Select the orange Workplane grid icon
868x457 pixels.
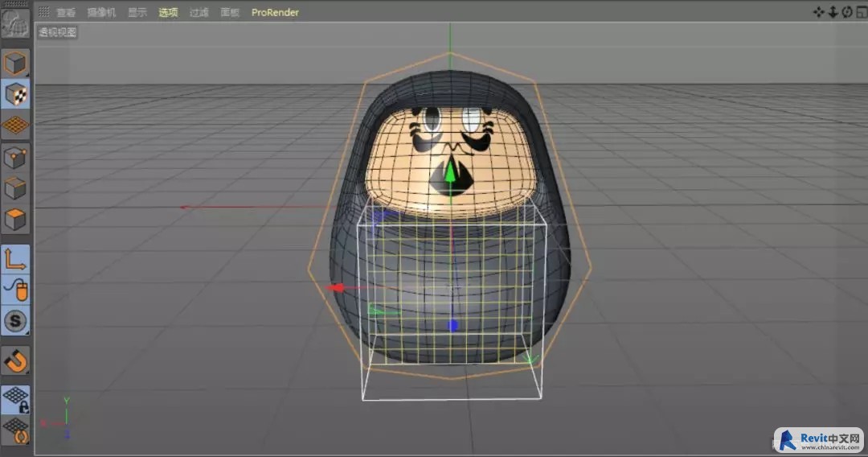(x=15, y=126)
